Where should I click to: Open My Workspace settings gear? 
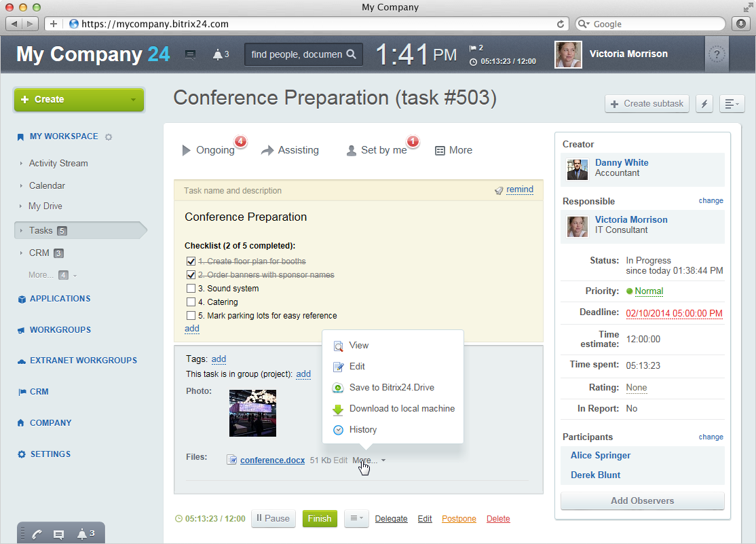(109, 137)
